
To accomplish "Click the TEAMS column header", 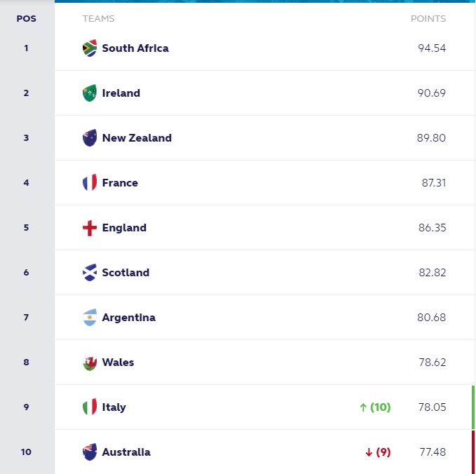I will tap(98, 19).
